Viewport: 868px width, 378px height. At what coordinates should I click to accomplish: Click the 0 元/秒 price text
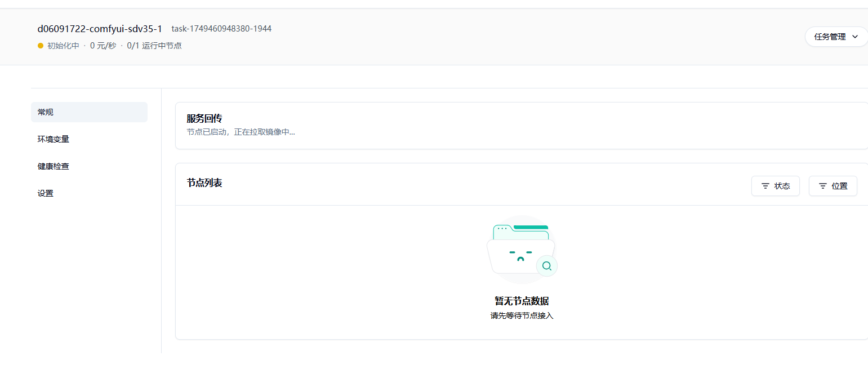tap(103, 46)
